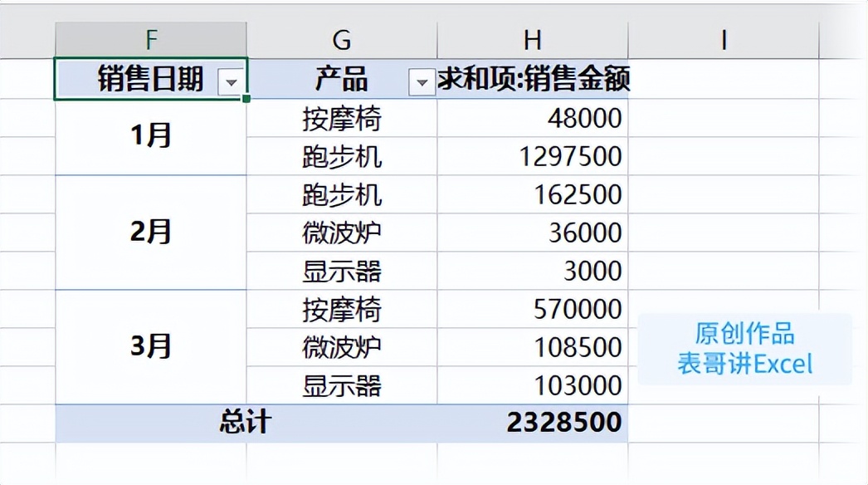Click the 求和项:销售金额 header cell
The width and height of the screenshot is (868, 485).
[x=533, y=79]
